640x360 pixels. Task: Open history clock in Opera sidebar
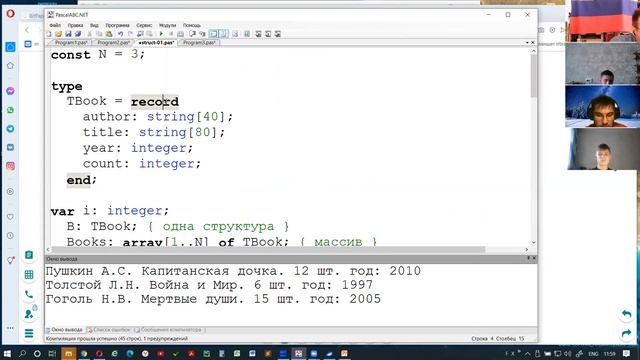click(10, 236)
